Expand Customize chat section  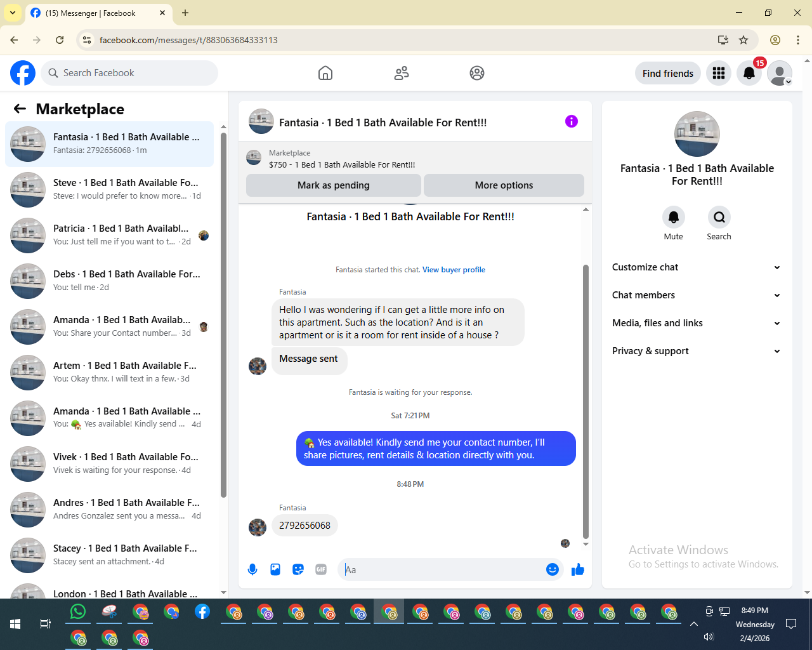point(697,267)
